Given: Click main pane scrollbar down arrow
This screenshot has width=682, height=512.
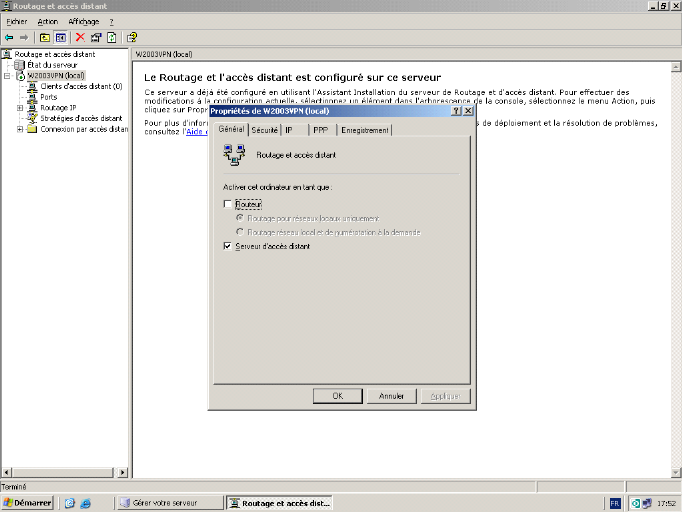Looking at the screenshot, I should [675, 472].
